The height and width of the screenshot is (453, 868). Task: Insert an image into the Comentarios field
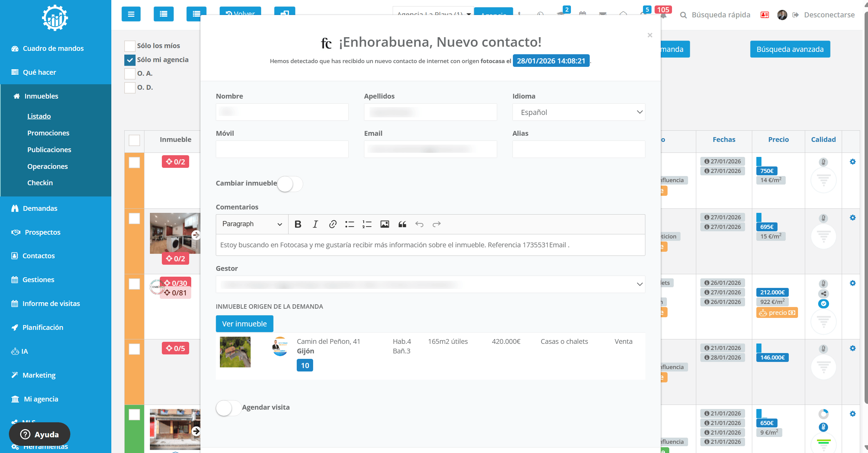[385, 224]
